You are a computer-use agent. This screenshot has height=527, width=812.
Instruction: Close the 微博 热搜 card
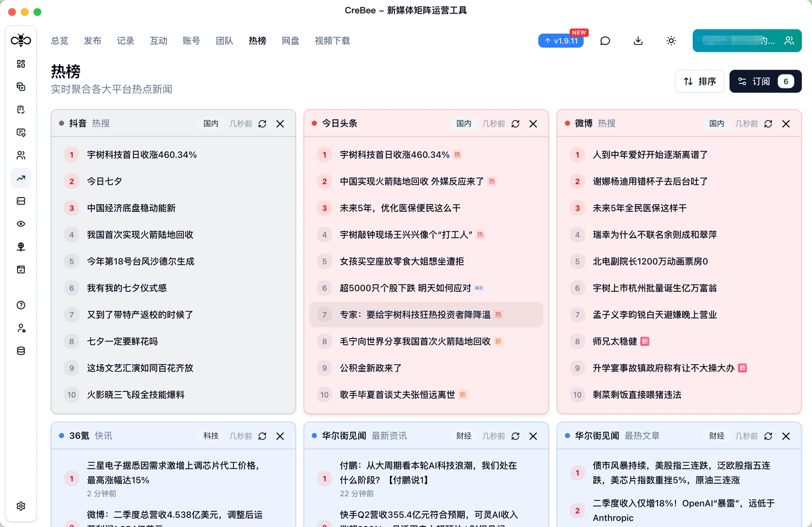786,124
